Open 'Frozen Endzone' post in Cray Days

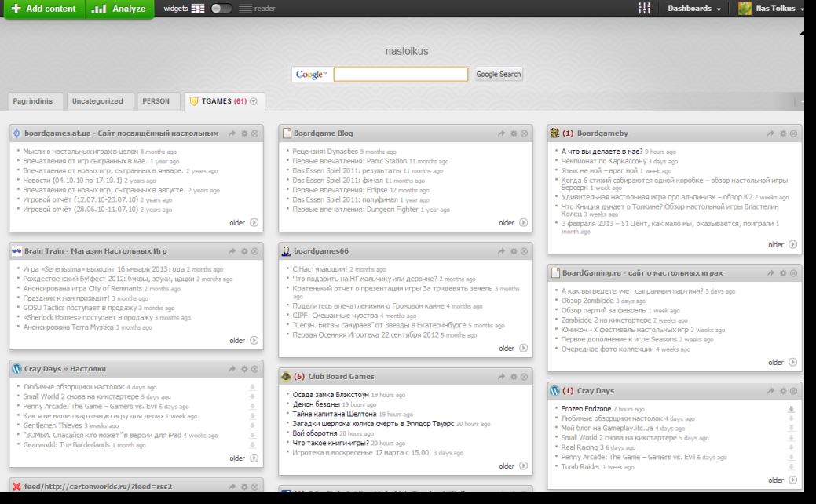(x=586, y=409)
